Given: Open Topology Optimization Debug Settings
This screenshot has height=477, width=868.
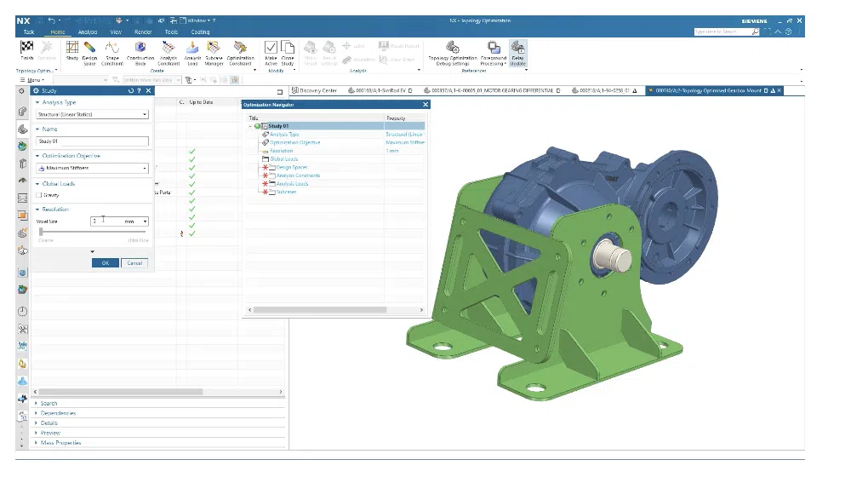Looking at the screenshot, I should click(452, 48).
